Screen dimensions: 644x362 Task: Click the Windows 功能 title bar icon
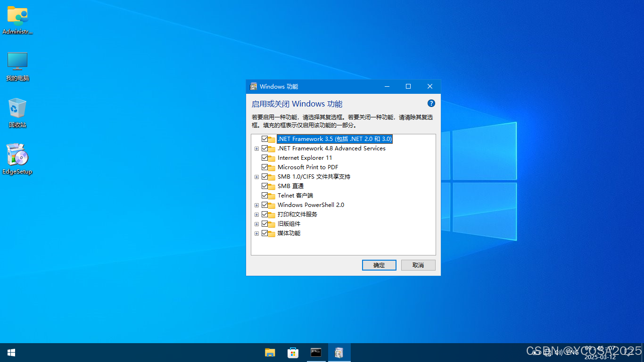[254, 86]
